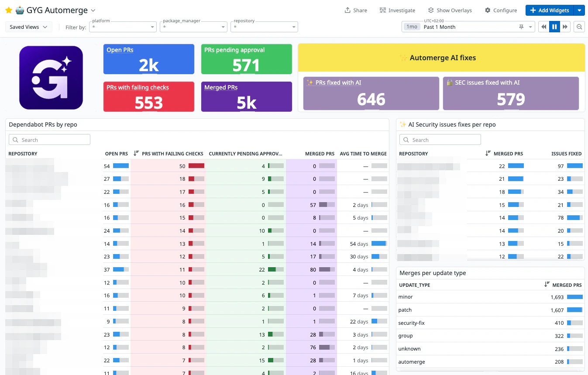Focus the Dependabot PRs by repo search field
Viewport: 588px width, 375px height.
[49, 140]
